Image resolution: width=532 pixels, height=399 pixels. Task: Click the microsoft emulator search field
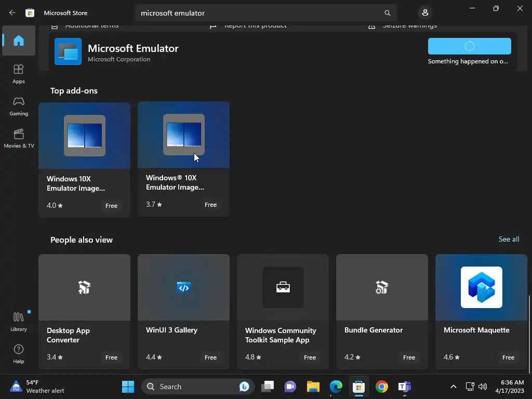[265, 13]
